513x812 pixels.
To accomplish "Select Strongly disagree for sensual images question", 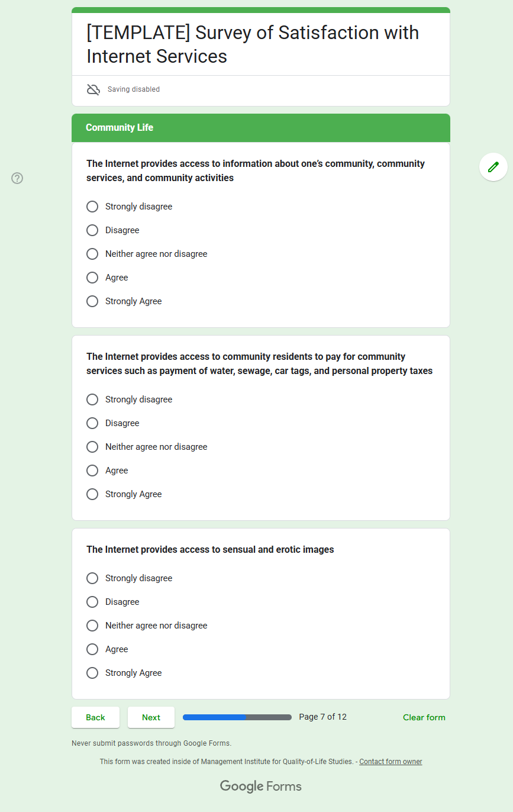I will [92, 578].
